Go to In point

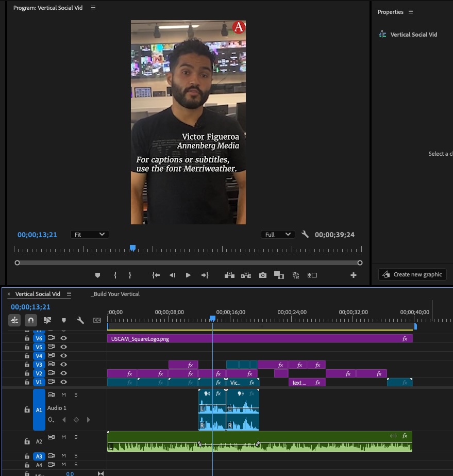156,275
